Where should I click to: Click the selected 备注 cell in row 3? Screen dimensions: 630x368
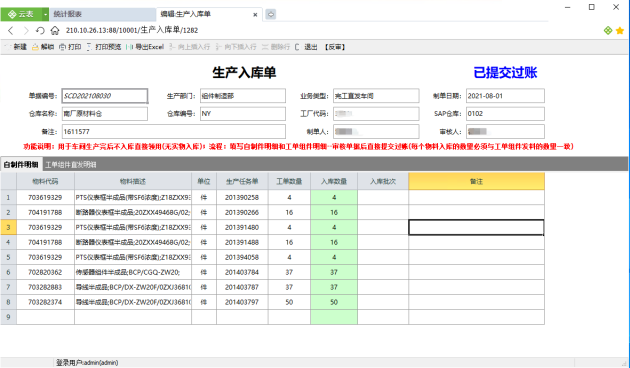[477, 227]
